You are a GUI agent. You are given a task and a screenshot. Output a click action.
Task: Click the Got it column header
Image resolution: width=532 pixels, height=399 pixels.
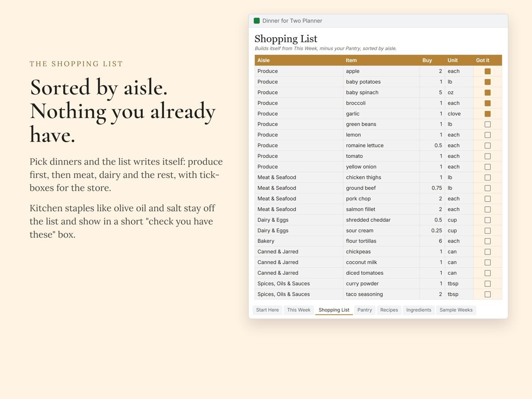(488, 60)
